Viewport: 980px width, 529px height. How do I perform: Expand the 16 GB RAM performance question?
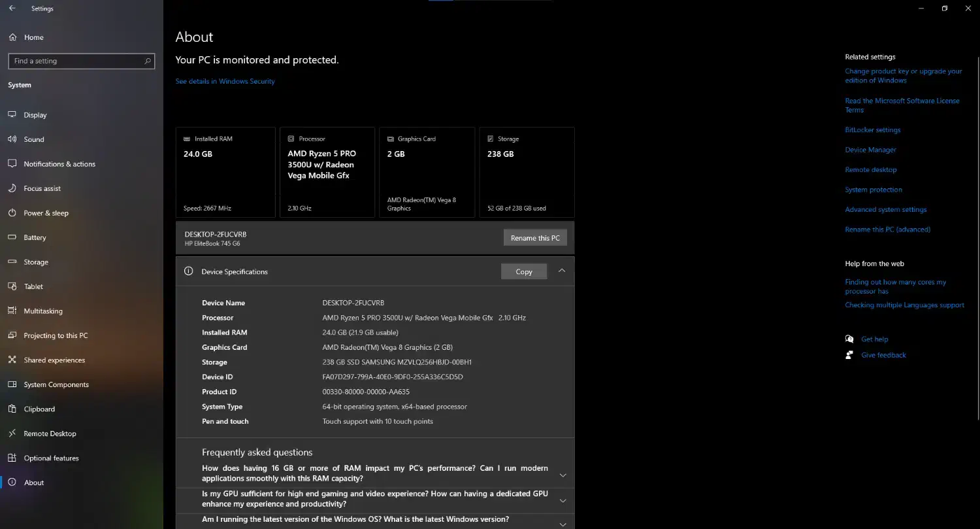point(563,475)
